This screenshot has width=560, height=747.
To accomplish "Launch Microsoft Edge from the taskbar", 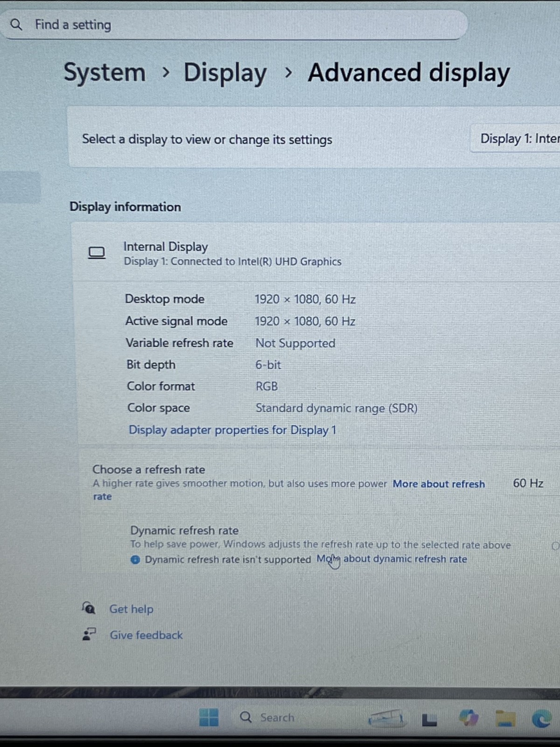I will tap(542, 719).
